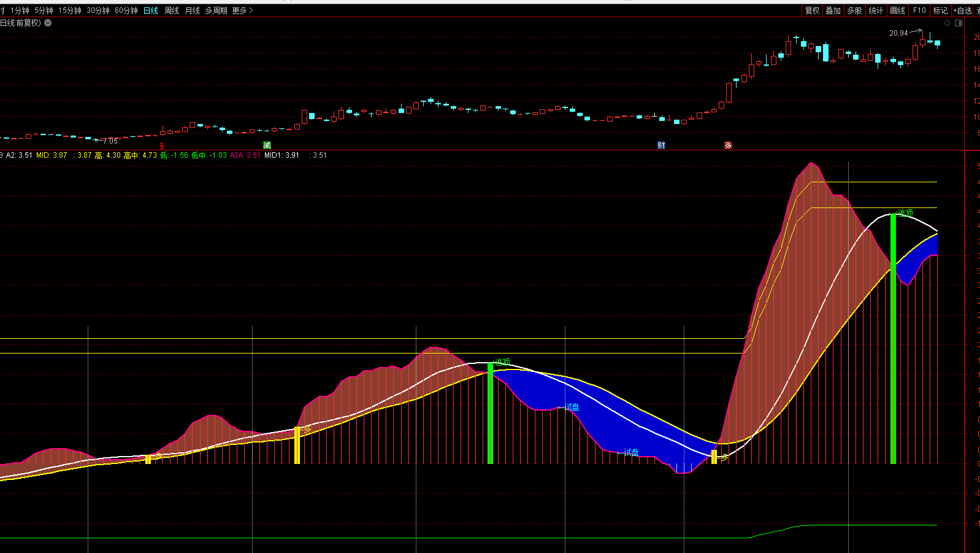
Task: Click the red dollar marker under candlesticks
Action: (x=162, y=146)
